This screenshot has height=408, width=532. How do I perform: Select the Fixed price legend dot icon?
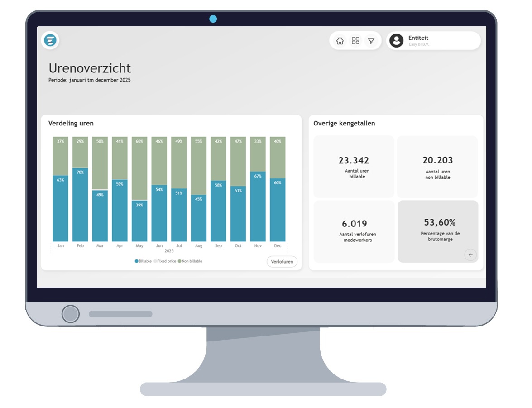pyautogui.click(x=155, y=261)
